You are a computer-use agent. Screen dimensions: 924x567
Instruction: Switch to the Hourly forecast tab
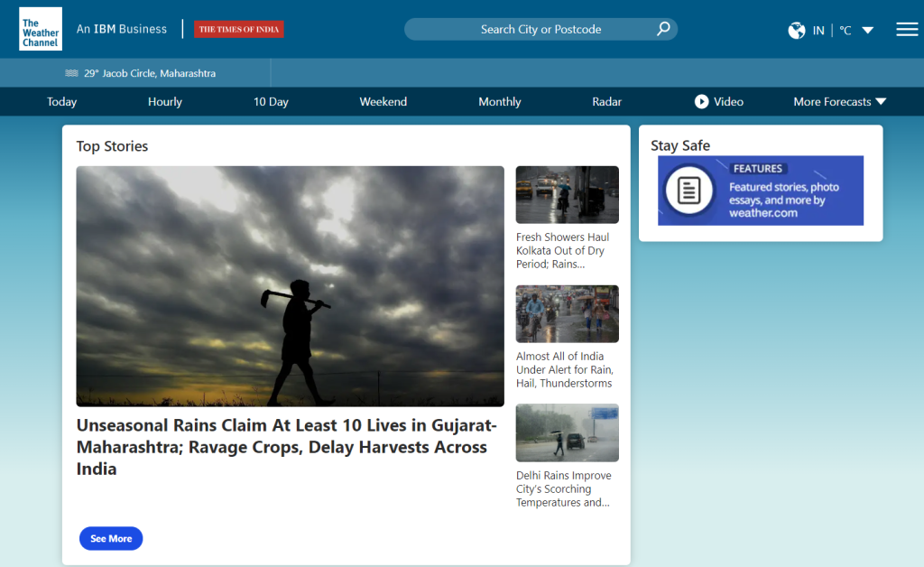point(165,102)
